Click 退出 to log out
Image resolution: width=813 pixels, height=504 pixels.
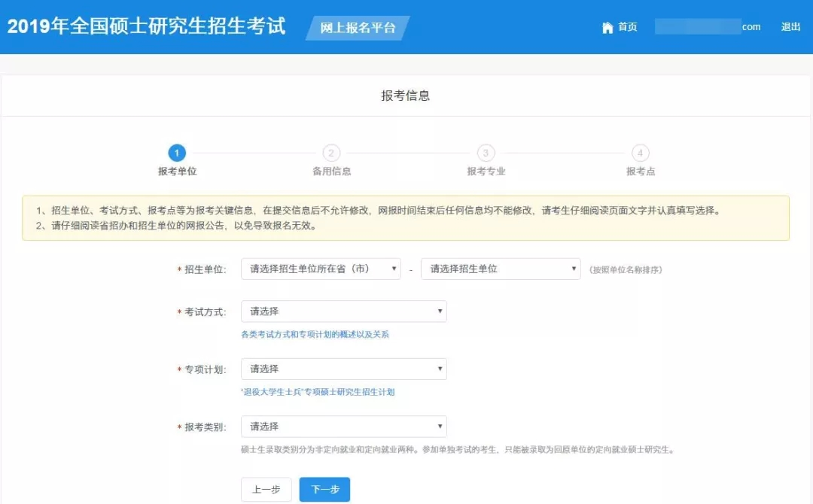point(790,27)
